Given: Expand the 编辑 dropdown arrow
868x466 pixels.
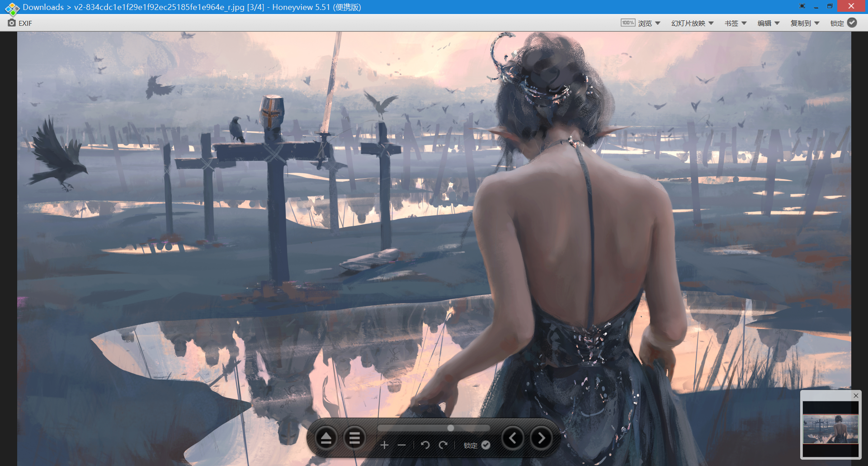Looking at the screenshot, I should click(x=777, y=23).
